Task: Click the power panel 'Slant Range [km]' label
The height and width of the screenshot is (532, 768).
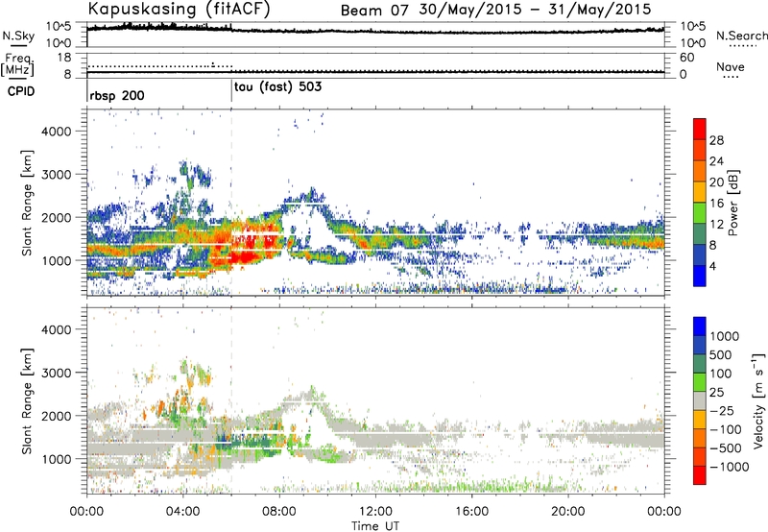Action: point(27,204)
